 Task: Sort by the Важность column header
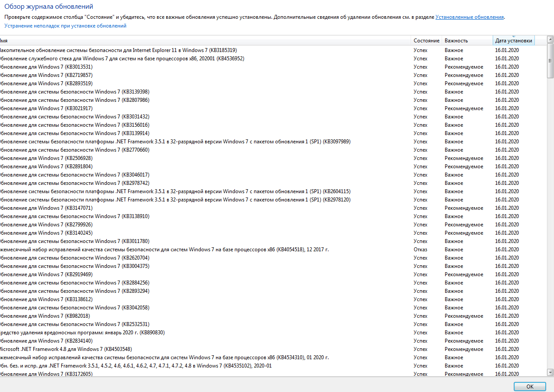pos(467,40)
